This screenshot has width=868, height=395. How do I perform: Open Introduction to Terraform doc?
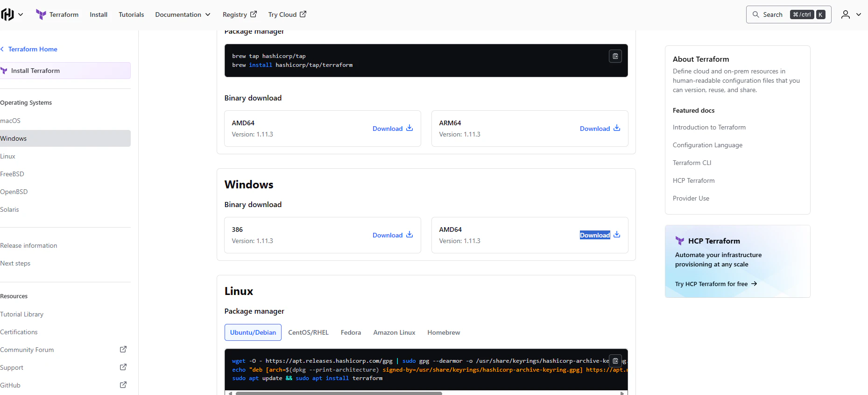709,127
